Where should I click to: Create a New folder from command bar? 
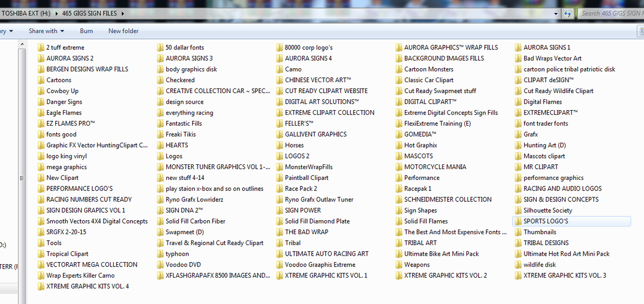(123, 31)
